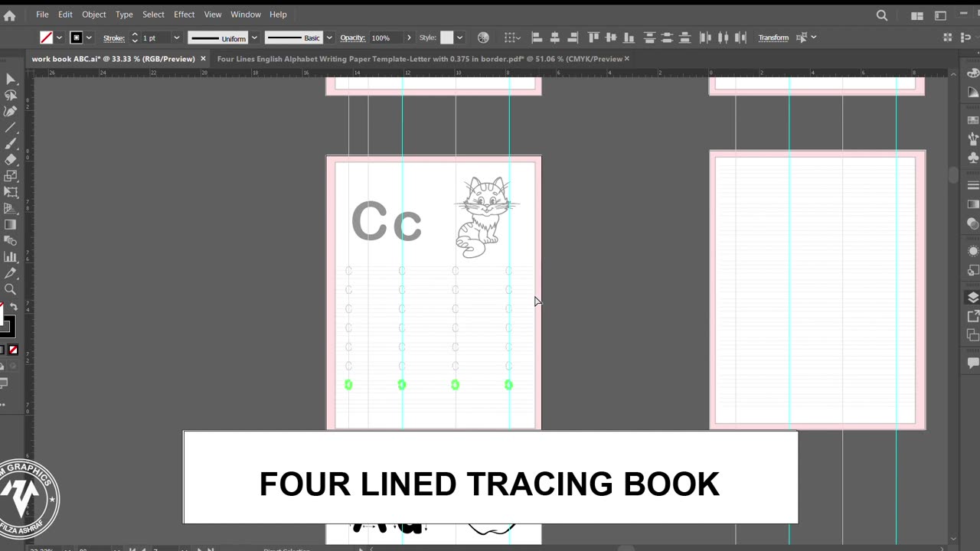
Task: Open the Object menu
Action: pos(94,15)
